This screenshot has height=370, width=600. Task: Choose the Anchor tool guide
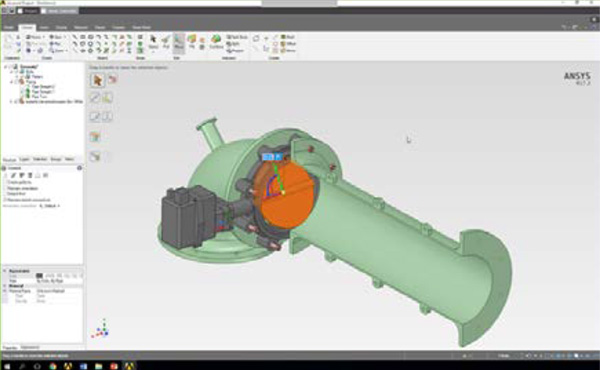108,98
